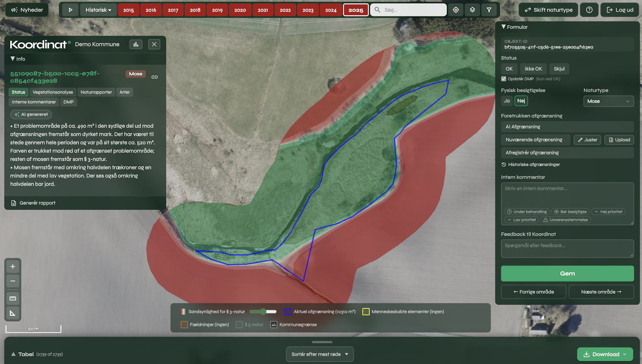The image size is (642, 364).
Task: Select the area measurement triangle tool
Action: pyautogui.click(x=13, y=313)
